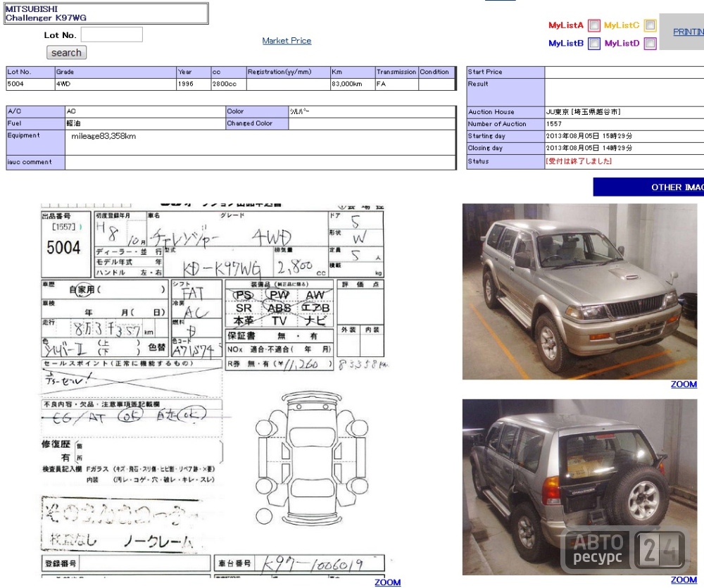The width and height of the screenshot is (704, 588).
Task: Select the mileage83,358km equipment text
Action: (x=103, y=136)
